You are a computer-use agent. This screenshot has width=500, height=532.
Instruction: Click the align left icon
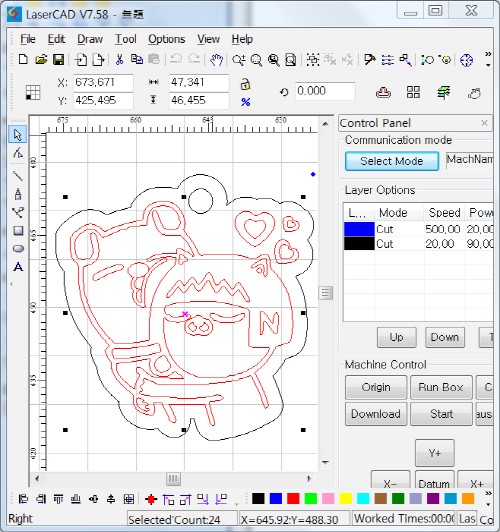(x=23, y=499)
